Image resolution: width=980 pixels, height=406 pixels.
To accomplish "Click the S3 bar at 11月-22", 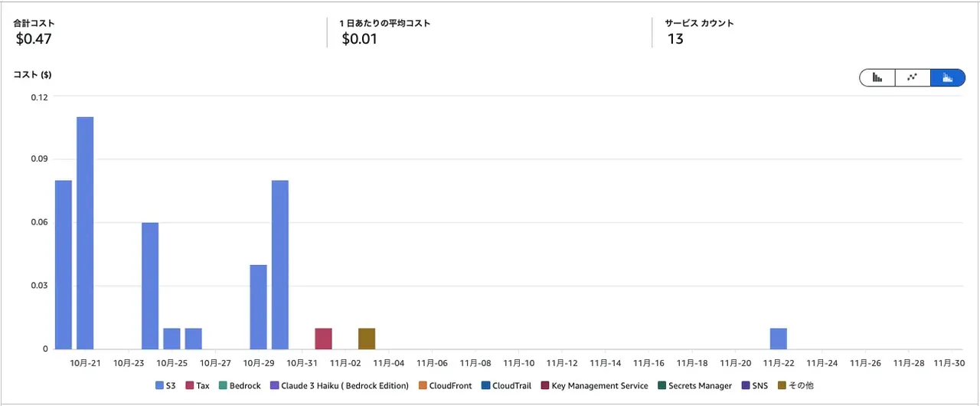I will pyautogui.click(x=778, y=339).
